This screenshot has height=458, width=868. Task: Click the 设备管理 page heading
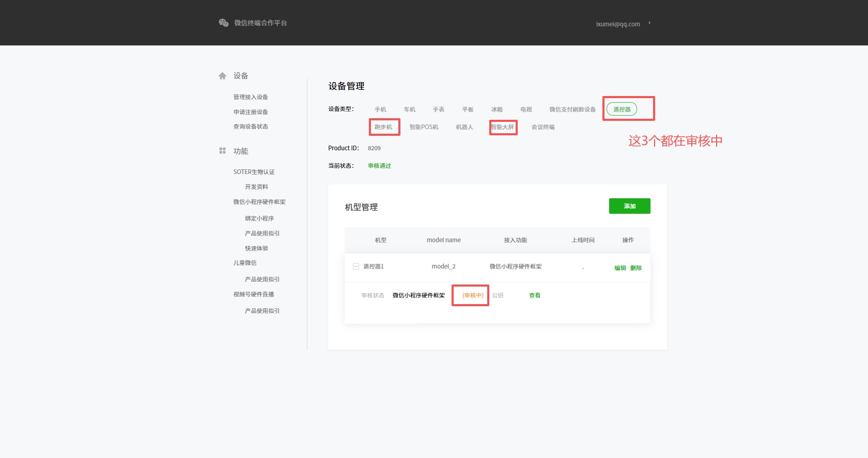347,86
